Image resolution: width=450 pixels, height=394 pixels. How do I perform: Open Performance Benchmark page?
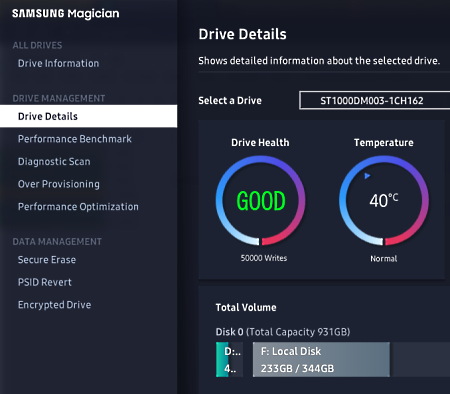coord(75,139)
